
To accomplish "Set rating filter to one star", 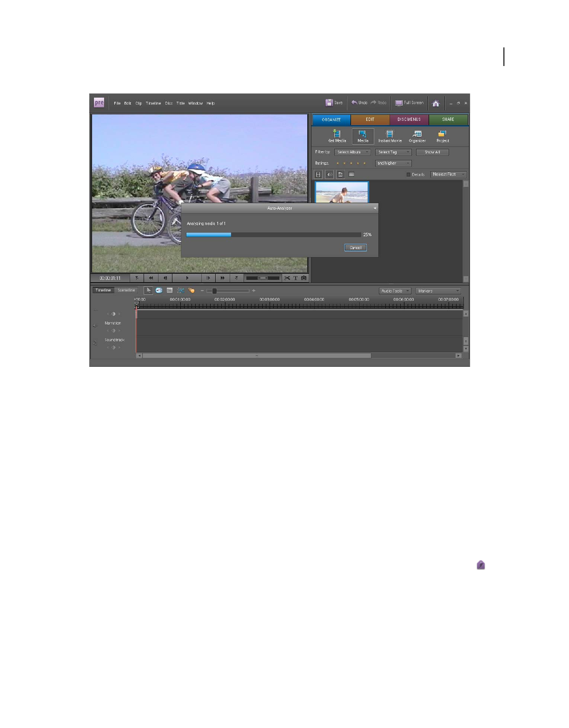I will click(x=337, y=163).
